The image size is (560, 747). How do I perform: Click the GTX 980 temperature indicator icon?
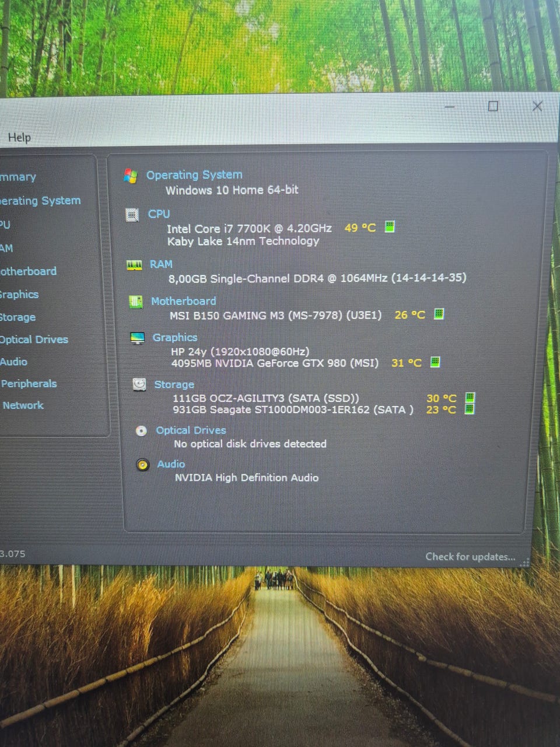click(435, 362)
